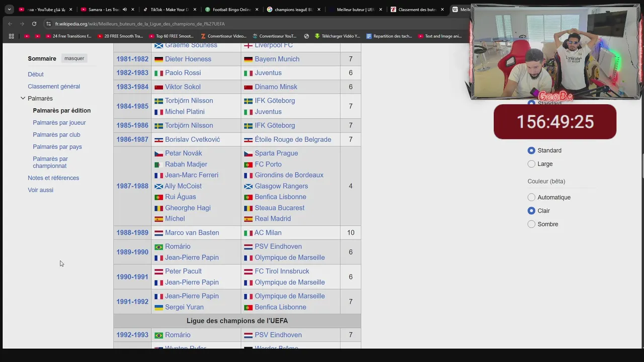
Task: Open the Palmarès par pays section
Action: point(57,147)
